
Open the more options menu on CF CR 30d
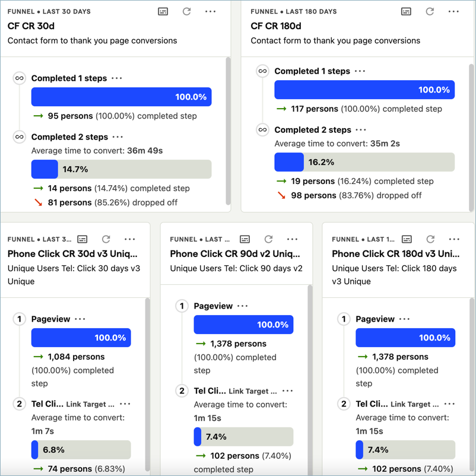click(x=210, y=11)
